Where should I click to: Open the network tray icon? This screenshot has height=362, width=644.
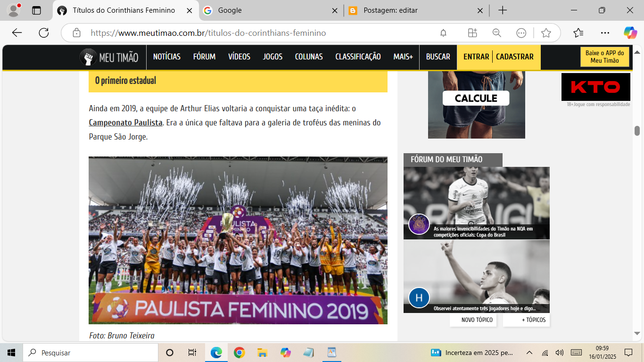click(x=545, y=353)
